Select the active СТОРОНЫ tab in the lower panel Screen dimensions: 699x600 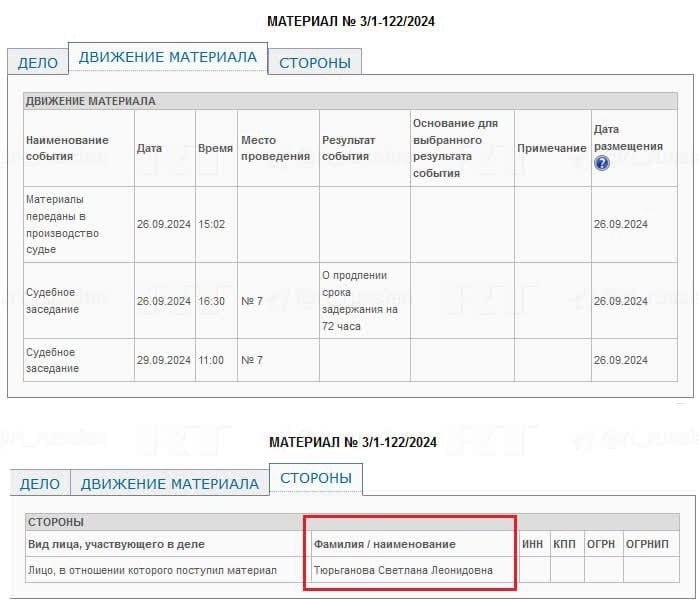tap(316, 478)
